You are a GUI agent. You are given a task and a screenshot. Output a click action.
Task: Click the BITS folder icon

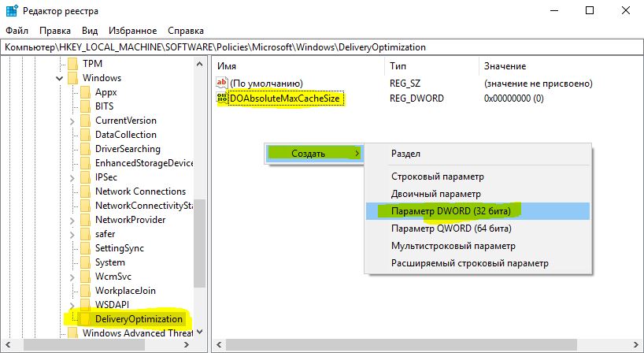[x=86, y=106]
